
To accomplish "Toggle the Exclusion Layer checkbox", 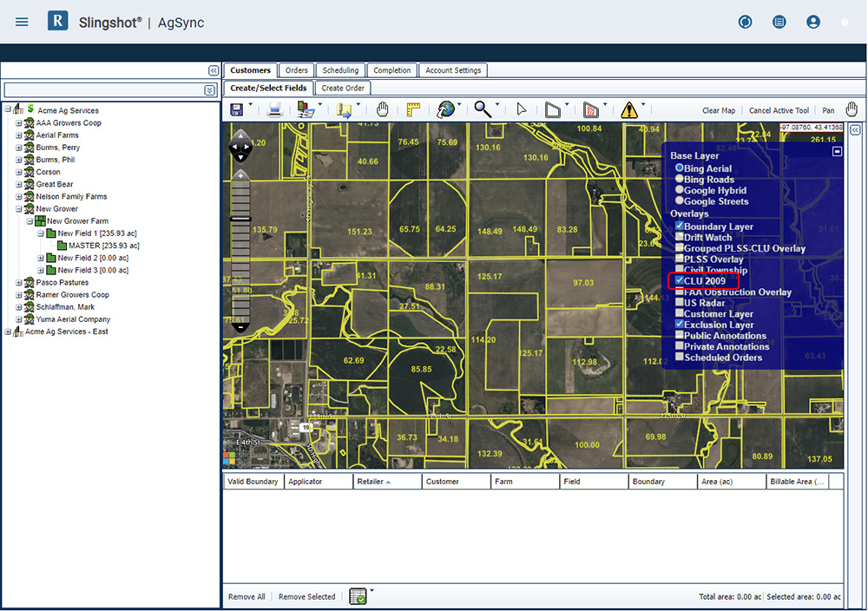I will point(680,324).
